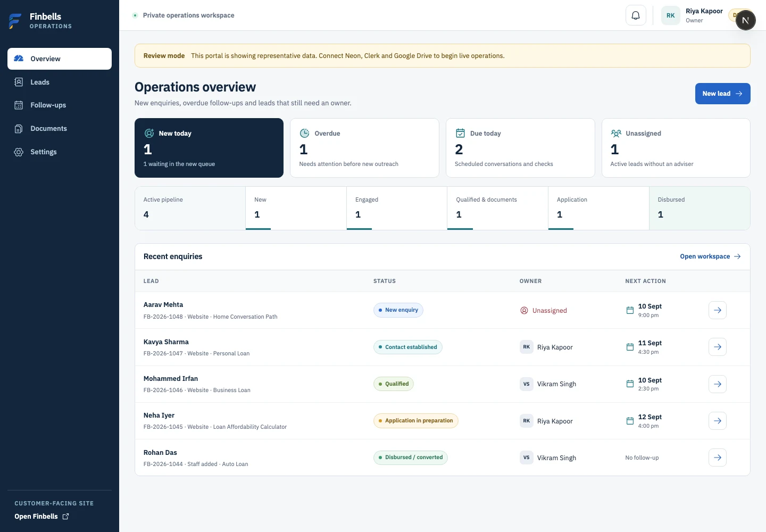Click the Due today calendar-check icon
Image resolution: width=766 pixels, height=532 pixels.
(460, 134)
